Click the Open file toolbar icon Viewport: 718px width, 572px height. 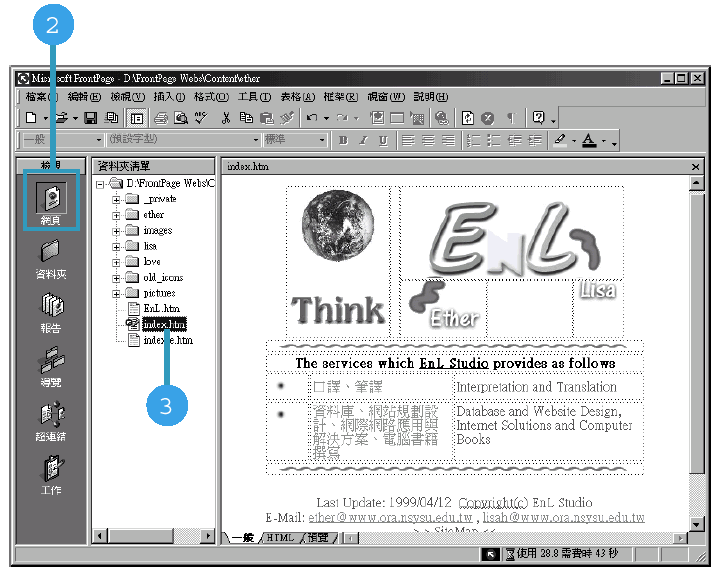(61, 118)
